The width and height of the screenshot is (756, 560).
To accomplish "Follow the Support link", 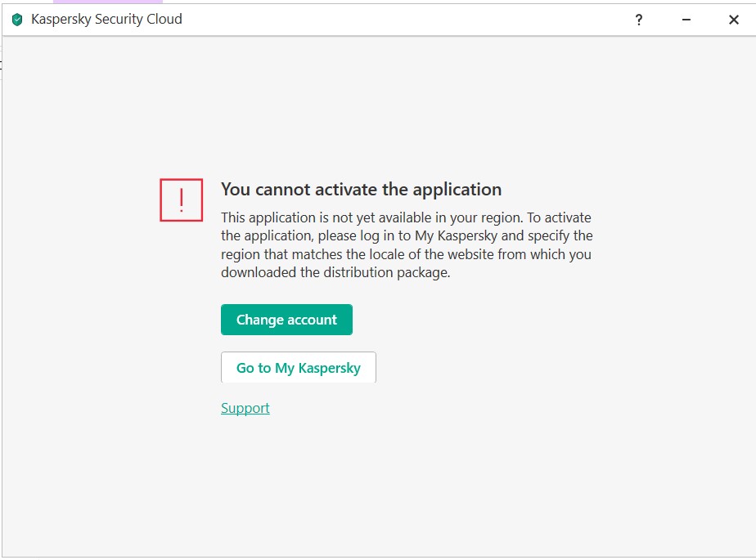I will pyautogui.click(x=245, y=408).
